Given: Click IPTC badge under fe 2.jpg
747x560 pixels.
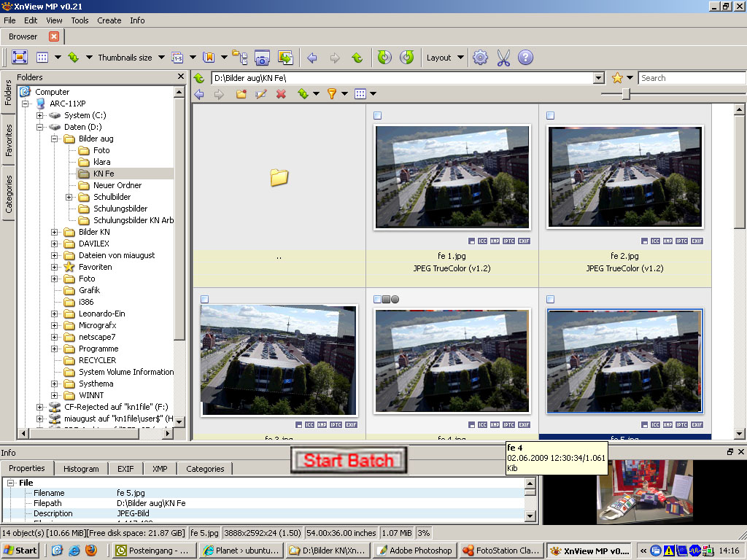Looking at the screenshot, I should coord(682,241).
